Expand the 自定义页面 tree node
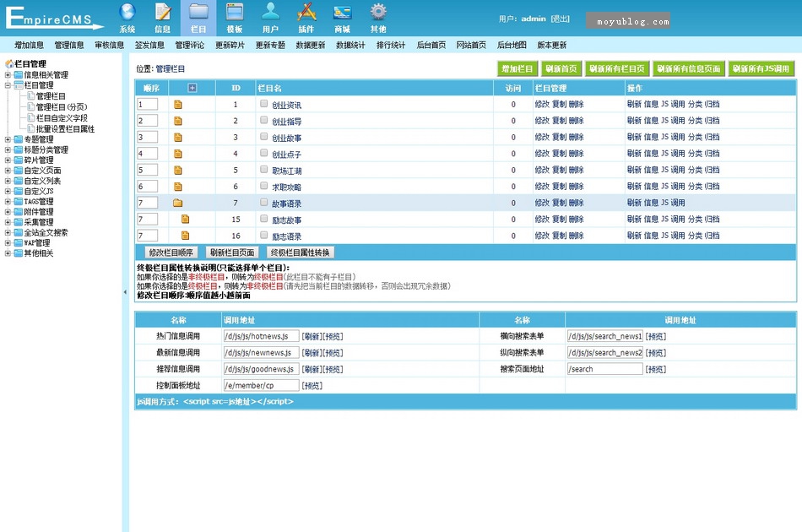This screenshot has height=532, width=802. tap(8, 171)
